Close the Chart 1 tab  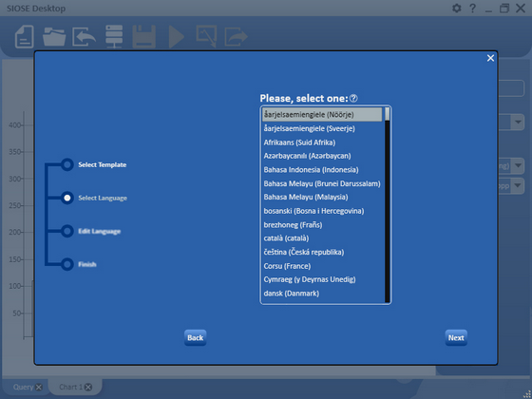tap(88, 387)
